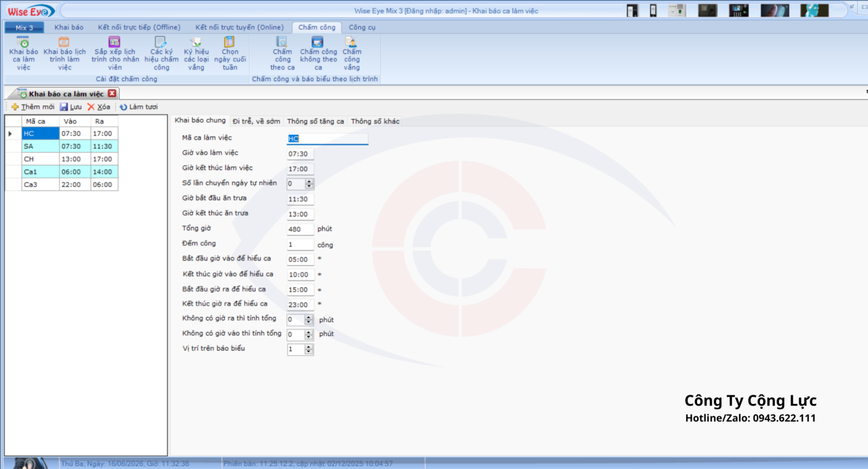The height and width of the screenshot is (469, 868).
Task: Switch to the Đi trễ, về sớm tab
Action: [x=256, y=121]
